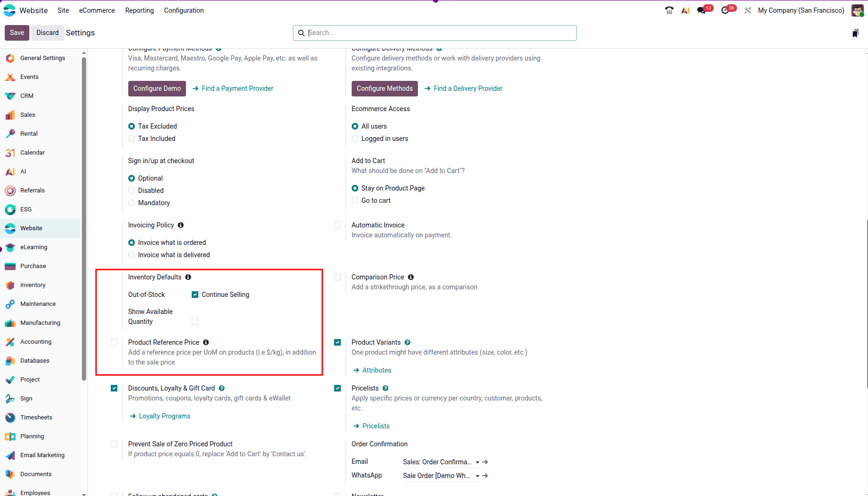
Task: Click the Inventory Defaults info icon
Action: 188,277
